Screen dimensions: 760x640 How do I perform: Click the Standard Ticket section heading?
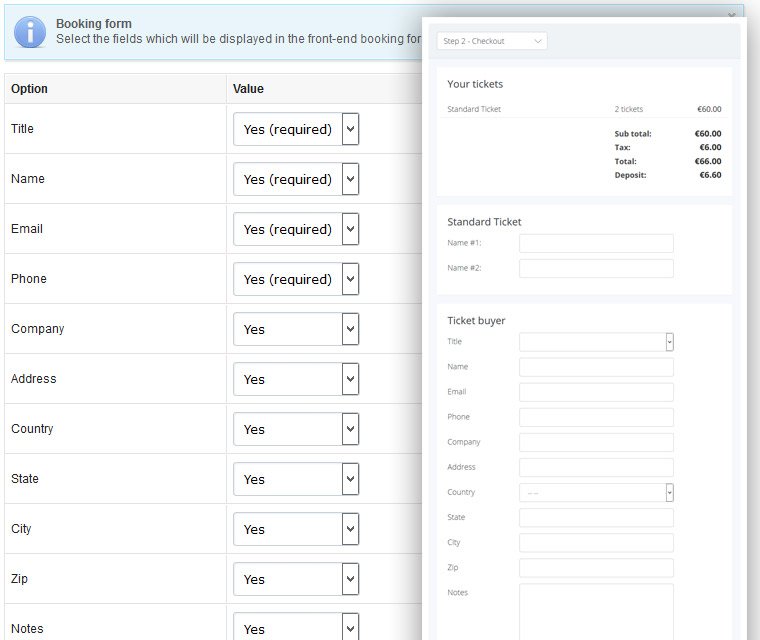[484, 222]
